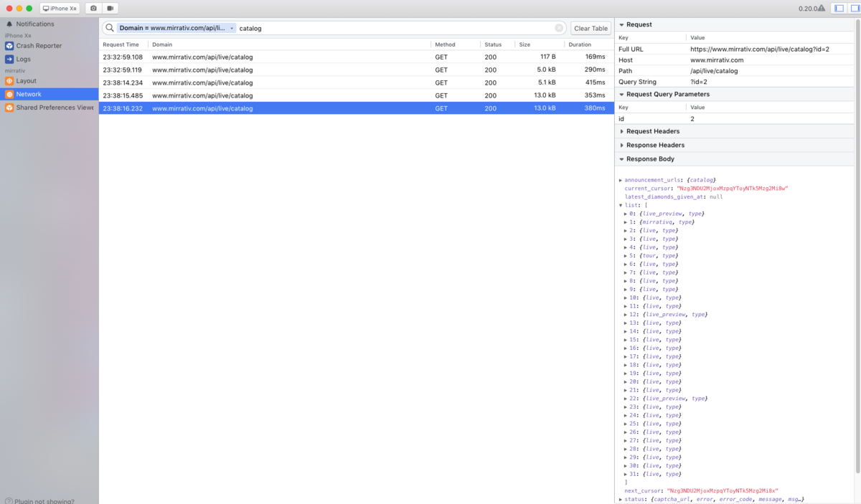This screenshot has width=861, height=504.
Task: Expand list item 0 live_preview
Action: click(x=626, y=214)
